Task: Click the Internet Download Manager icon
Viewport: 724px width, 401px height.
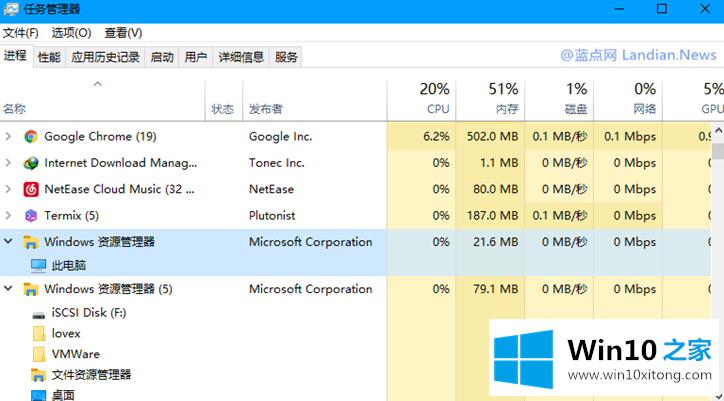Action: pyautogui.click(x=31, y=163)
